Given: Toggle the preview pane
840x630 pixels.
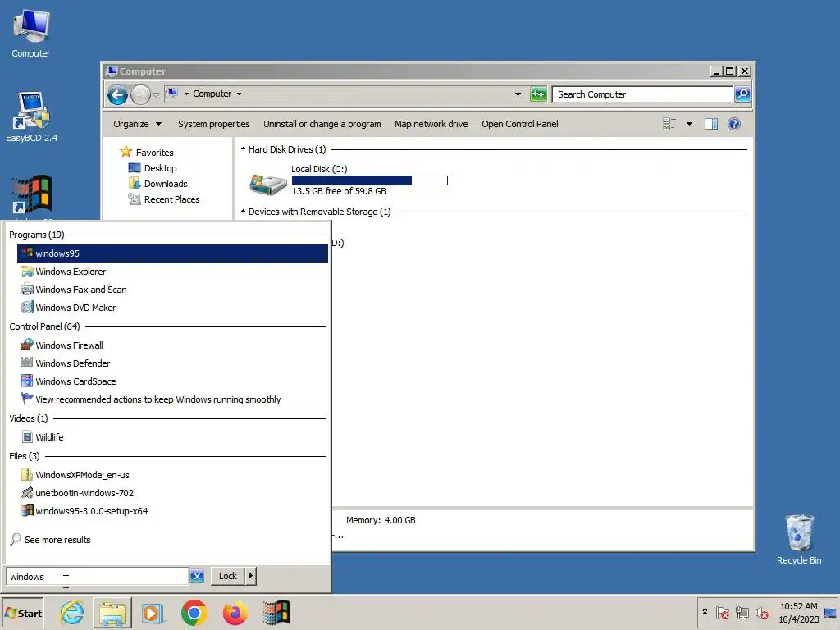Looking at the screenshot, I should 711,125.
